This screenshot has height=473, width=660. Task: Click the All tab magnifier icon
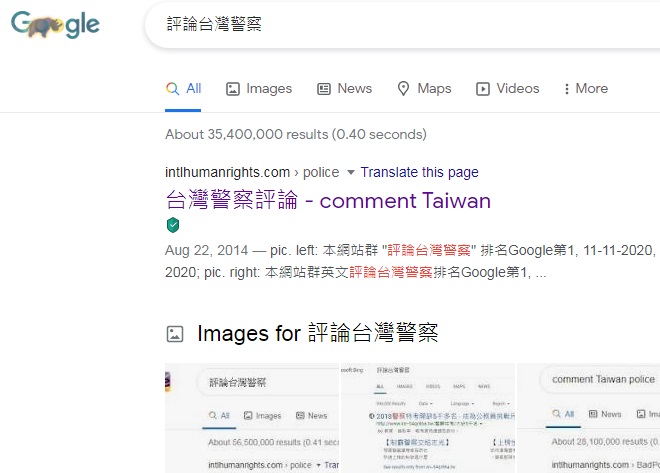(x=172, y=89)
